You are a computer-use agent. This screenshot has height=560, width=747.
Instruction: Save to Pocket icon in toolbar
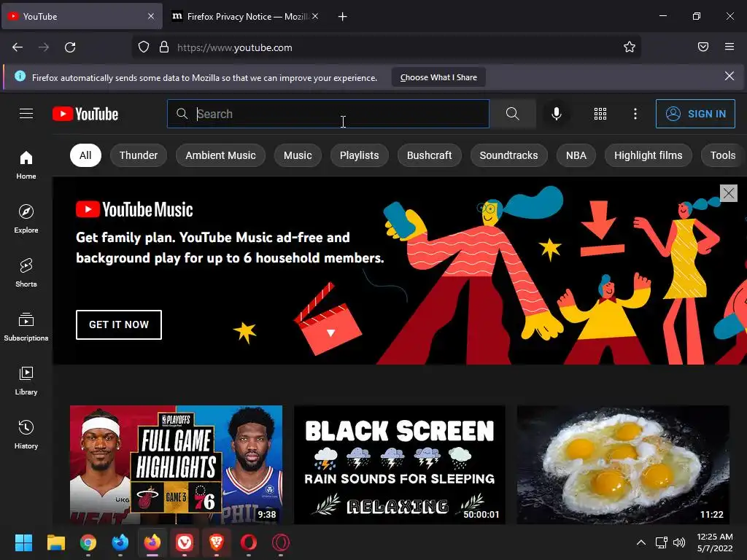pyautogui.click(x=703, y=47)
